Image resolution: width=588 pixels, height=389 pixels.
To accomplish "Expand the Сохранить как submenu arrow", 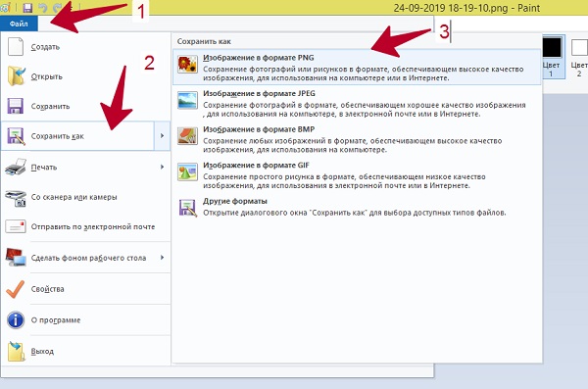I will pyautogui.click(x=162, y=136).
